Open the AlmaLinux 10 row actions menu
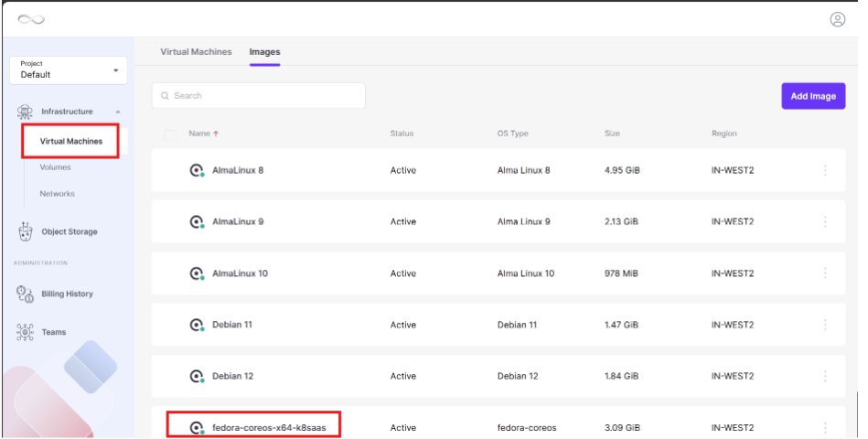Viewport: 868px width, 439px height. [825, 273]
